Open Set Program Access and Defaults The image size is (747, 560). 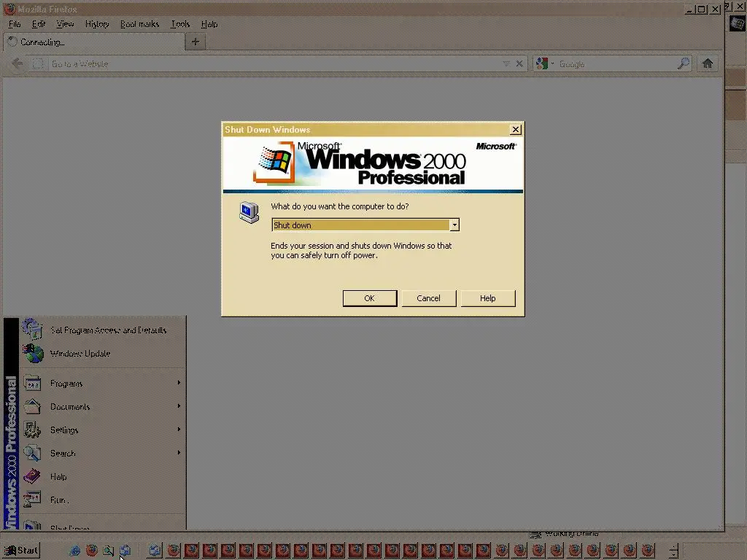point(102,330)
